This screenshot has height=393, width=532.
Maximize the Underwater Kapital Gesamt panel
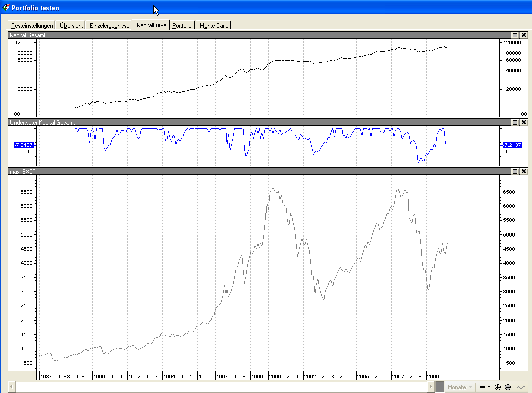[x=515, y=122]
